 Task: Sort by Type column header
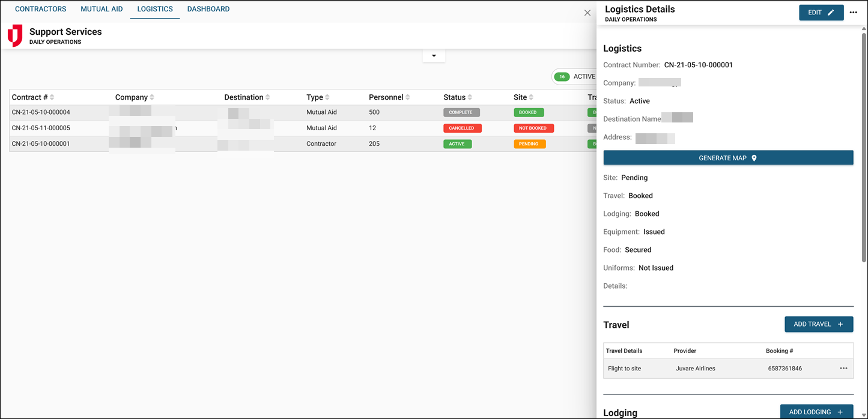click(318, 97)
